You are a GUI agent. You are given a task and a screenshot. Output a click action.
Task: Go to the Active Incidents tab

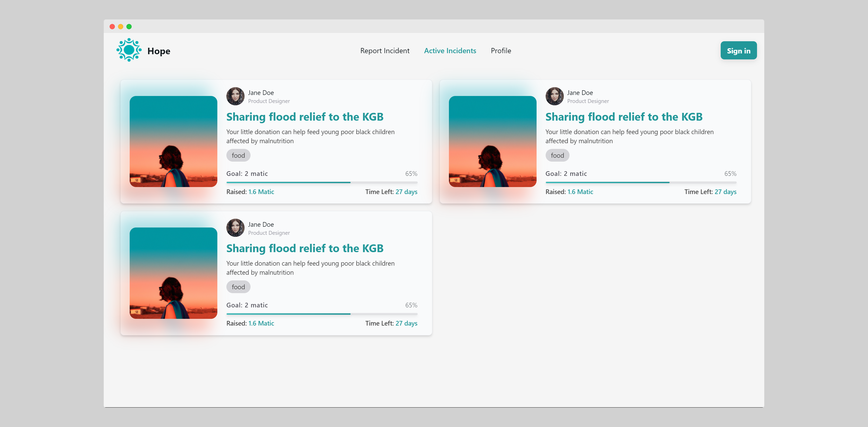[450, 51]
